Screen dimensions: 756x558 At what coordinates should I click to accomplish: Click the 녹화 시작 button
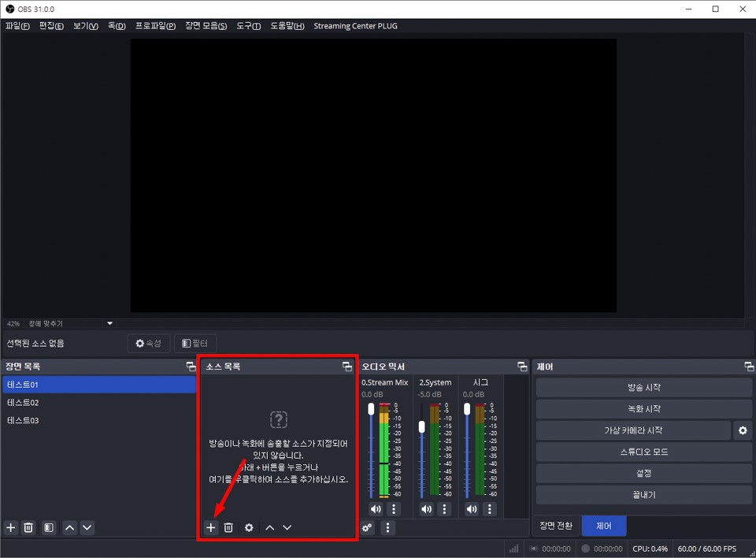tap(643, 409)
